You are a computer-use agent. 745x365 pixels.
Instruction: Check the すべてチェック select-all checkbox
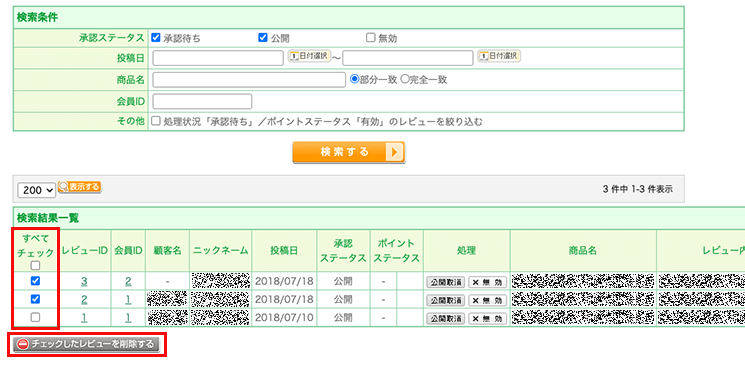tap(36, 266)
